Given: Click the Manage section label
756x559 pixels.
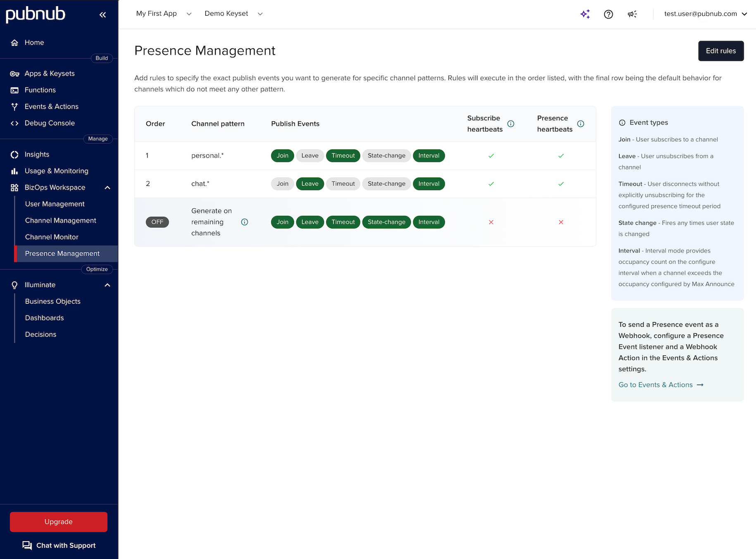Looking at the screenshot, I should [98, 139].
